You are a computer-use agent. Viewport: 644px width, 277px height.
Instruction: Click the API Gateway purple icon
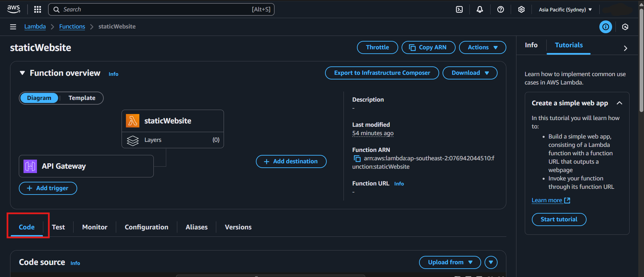pyautogui.click(x=30, y=166)
